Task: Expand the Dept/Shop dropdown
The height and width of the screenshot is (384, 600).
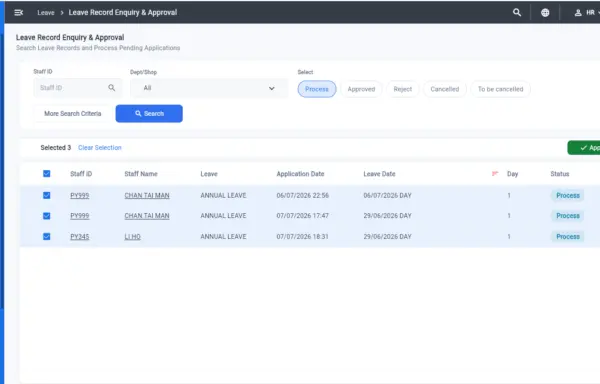Action: [209, 88]
